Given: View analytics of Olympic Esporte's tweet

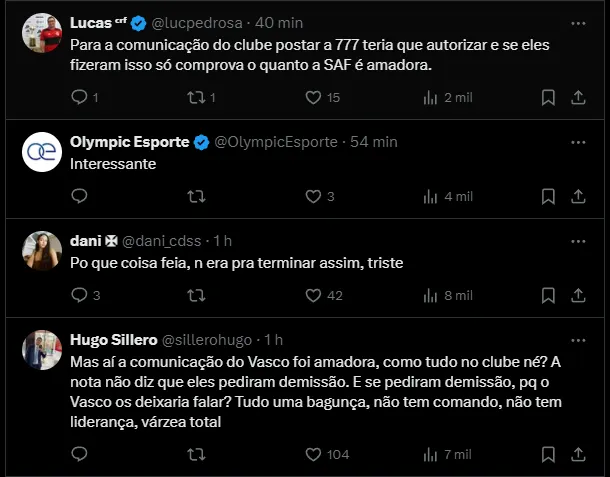Looking at the screenshot, I should click(x=431, y=196).
